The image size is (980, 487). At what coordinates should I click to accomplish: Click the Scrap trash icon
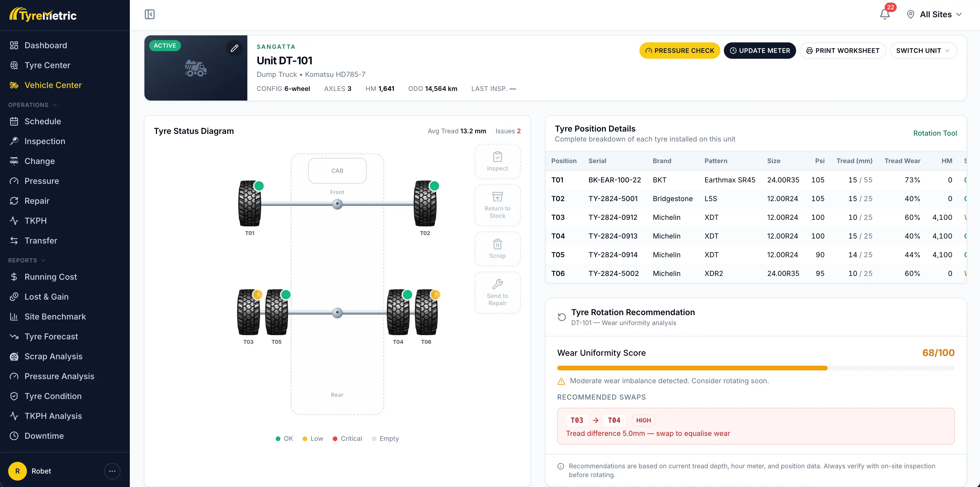pyautogui.click(x=497, y=244)
